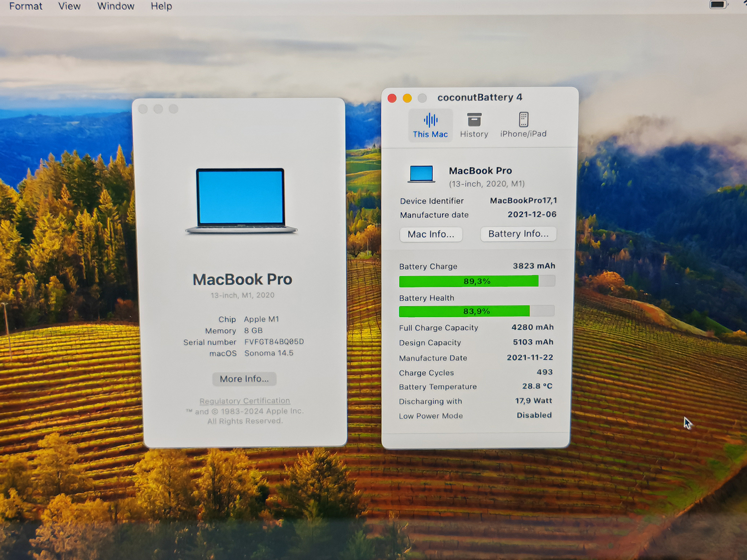Click the 13-inch, M1, 2020 subtitle
The image size is (747, 560).
(x=242, y=295)
